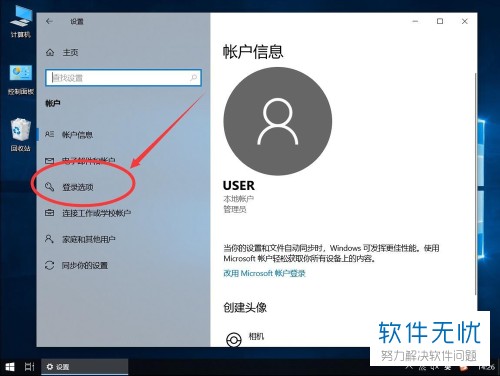This screenshot has height=376, width=500.
Task: Click the 登录选项 key icon
Action: point(49,187)
